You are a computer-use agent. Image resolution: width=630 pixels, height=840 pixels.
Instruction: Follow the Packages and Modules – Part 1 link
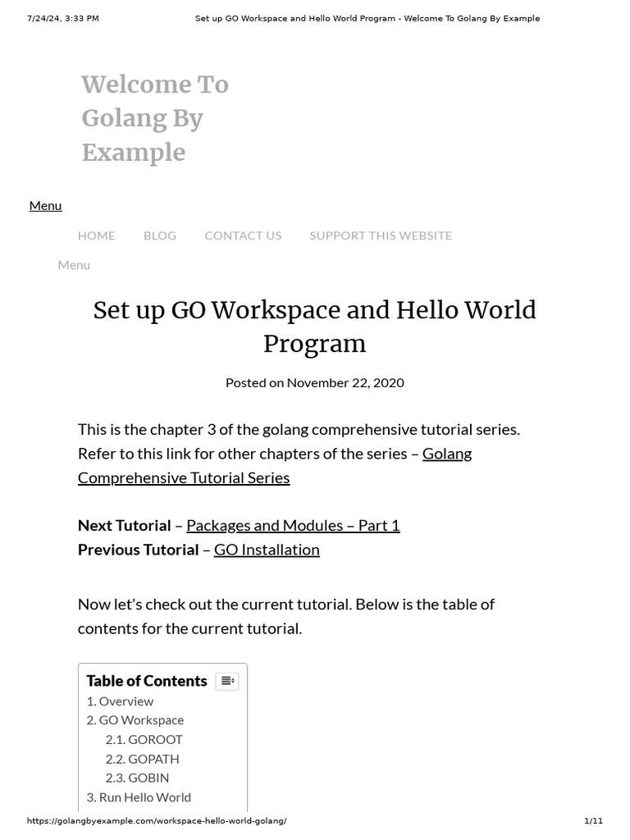(x=293, y=525)
